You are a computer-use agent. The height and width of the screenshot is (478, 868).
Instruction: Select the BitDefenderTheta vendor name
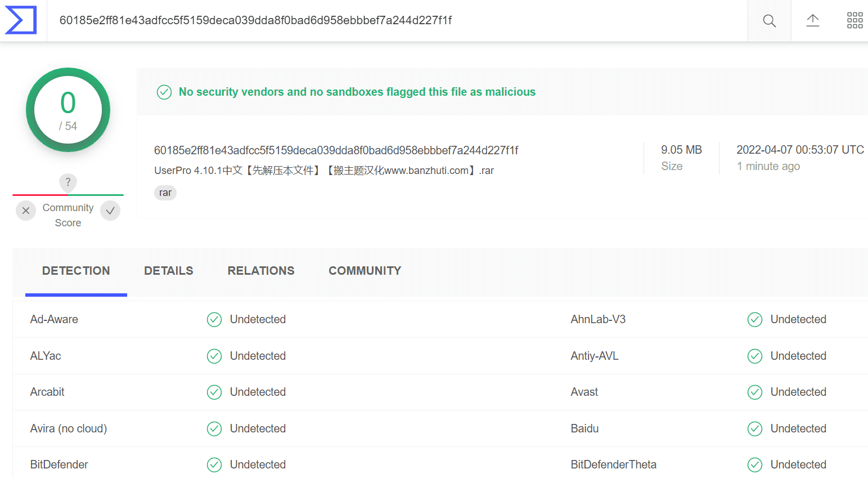pos(614,464)
